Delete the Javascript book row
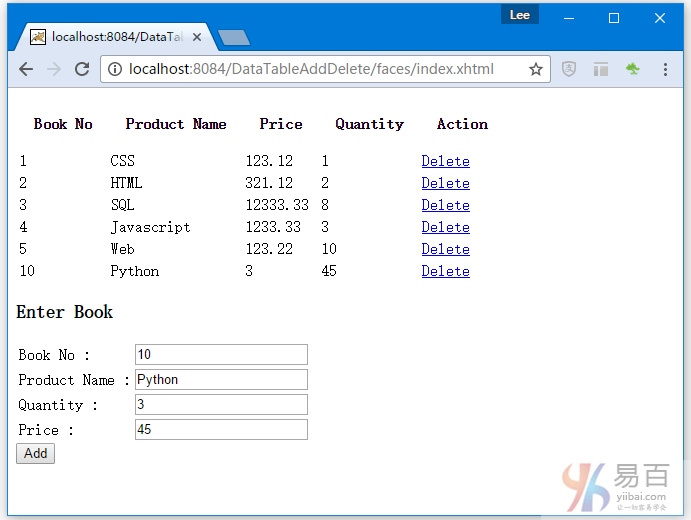 [x=445, y=227]
